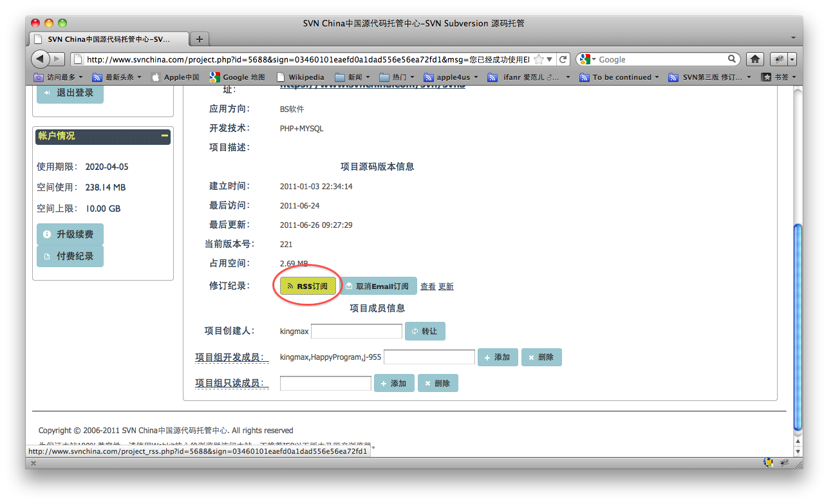
Task: Go back with the browser back arrow
Action: (x=41, y=59)
